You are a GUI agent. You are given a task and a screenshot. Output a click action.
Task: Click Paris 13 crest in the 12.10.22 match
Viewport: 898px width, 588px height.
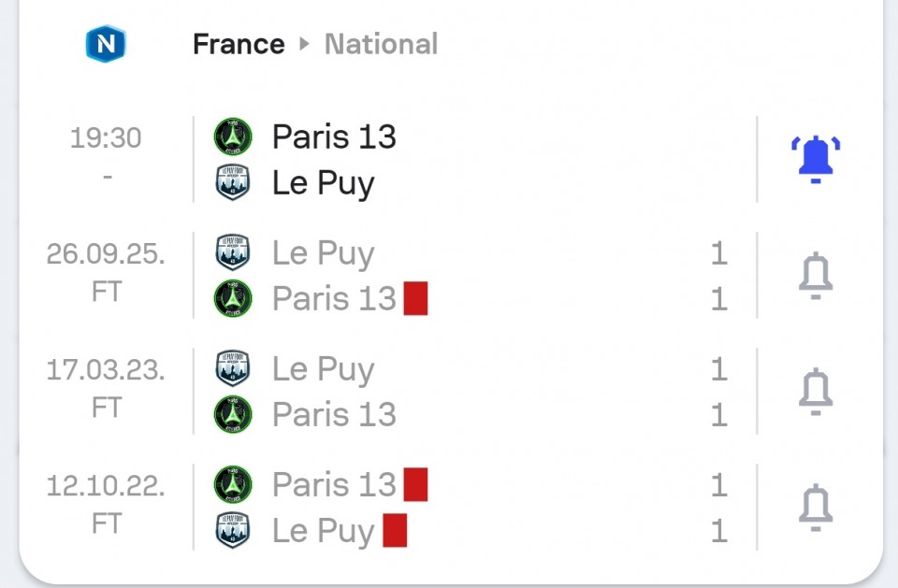click(233, 485)
